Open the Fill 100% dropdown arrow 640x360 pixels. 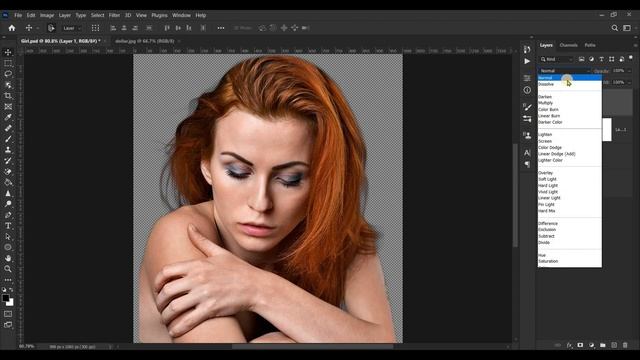[x=629, y=82]
